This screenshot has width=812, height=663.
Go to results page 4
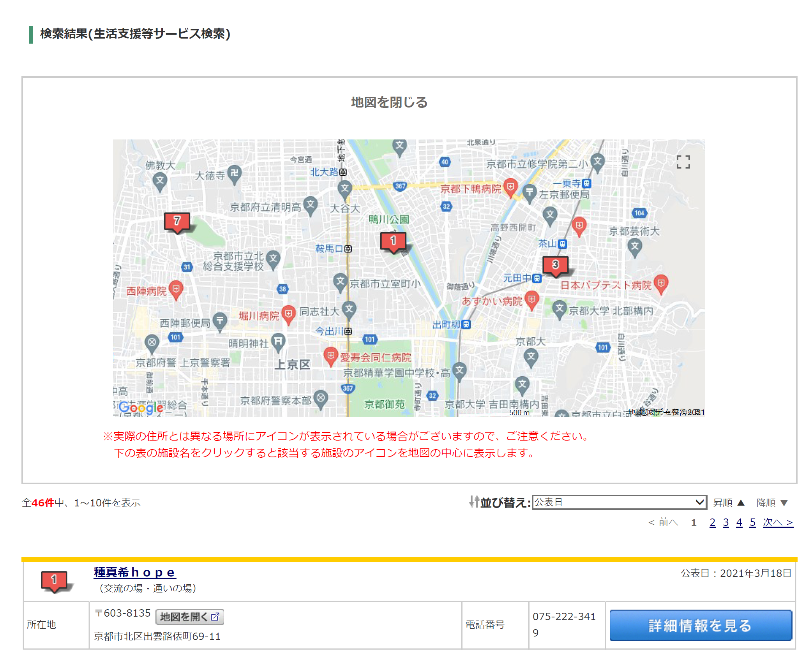[x=739, y=522]
